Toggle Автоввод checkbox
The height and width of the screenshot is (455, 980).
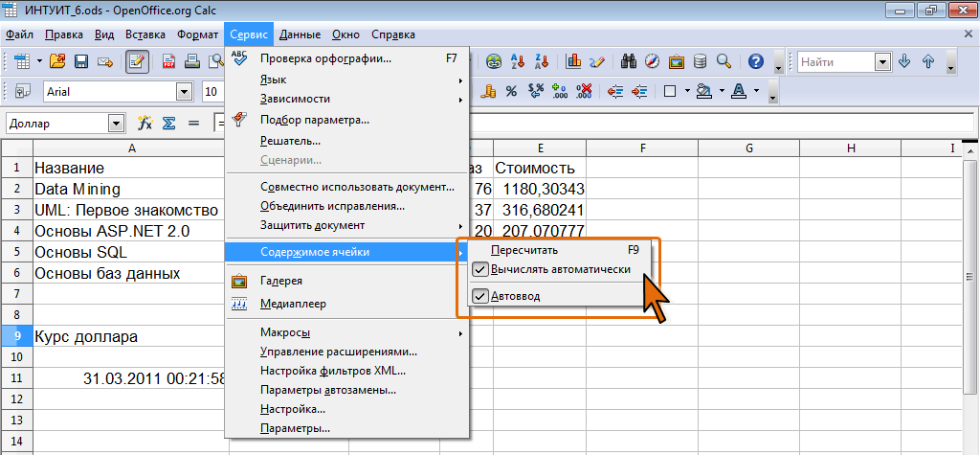pos(480,297)
